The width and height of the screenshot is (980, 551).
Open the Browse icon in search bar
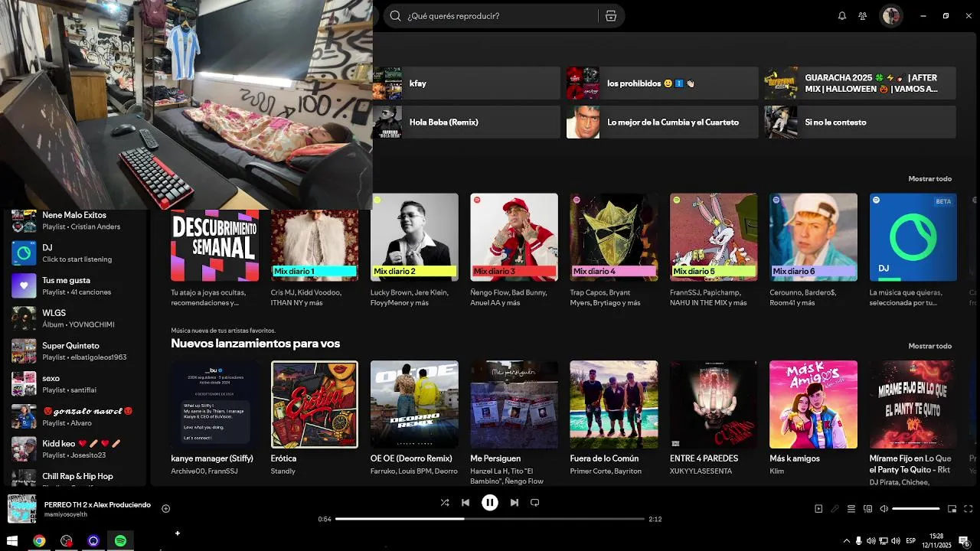(x=610, y=16)
